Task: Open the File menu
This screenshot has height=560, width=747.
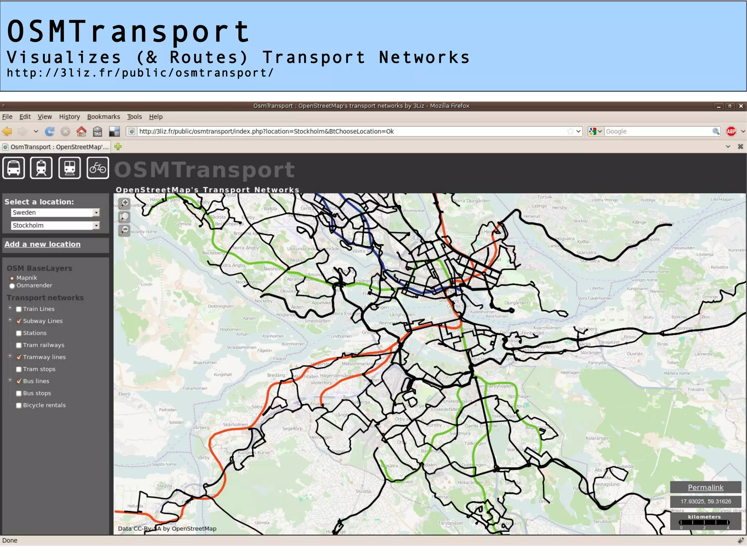Action: pos(7,117)
